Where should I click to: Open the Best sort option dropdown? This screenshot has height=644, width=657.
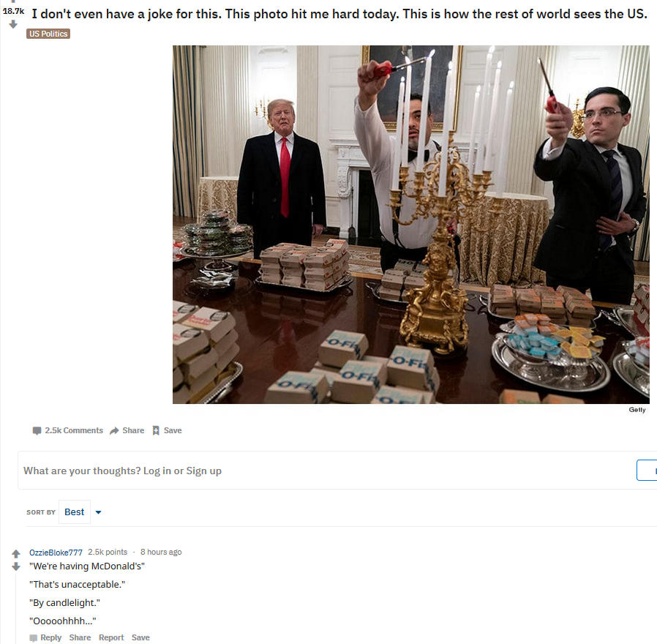click(75, 512)
